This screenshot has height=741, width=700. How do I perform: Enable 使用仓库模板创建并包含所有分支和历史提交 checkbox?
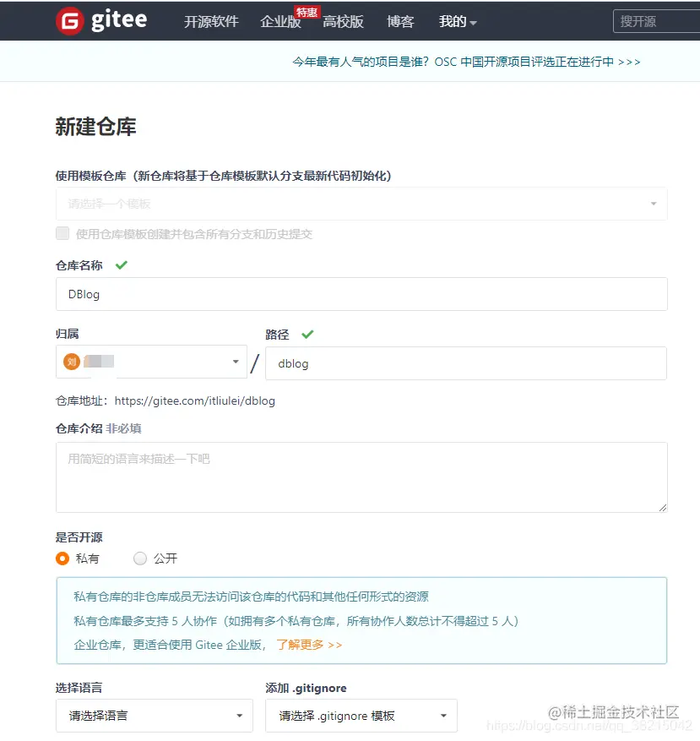62,233
